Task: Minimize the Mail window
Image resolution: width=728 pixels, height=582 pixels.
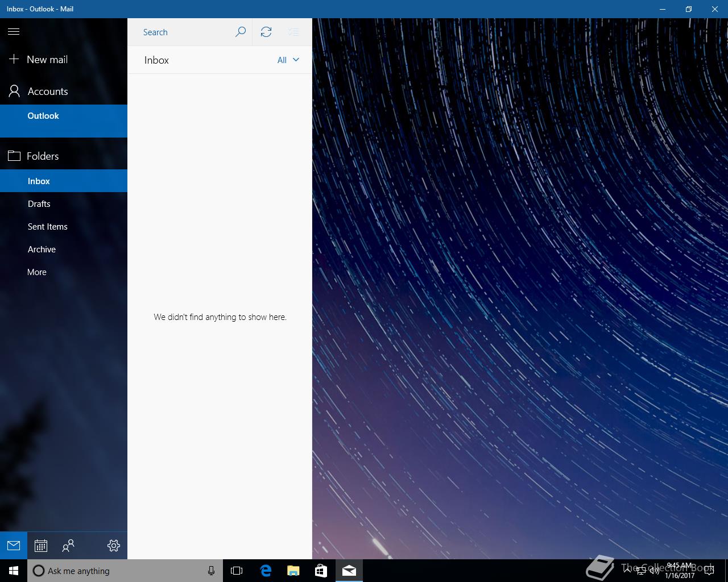Action: click(663, 9)
